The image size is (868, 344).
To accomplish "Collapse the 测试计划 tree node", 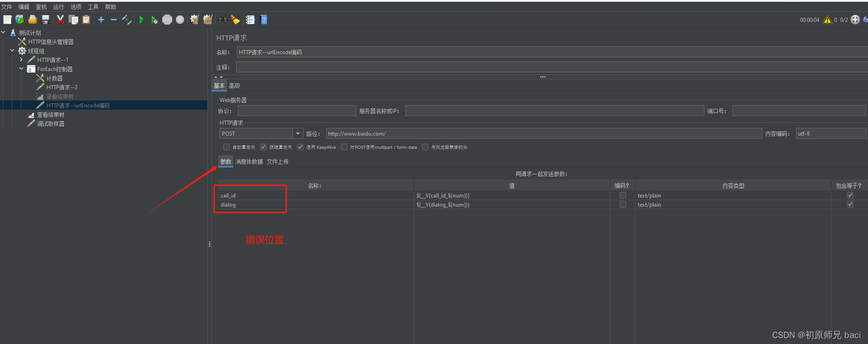I will [4, 32].
